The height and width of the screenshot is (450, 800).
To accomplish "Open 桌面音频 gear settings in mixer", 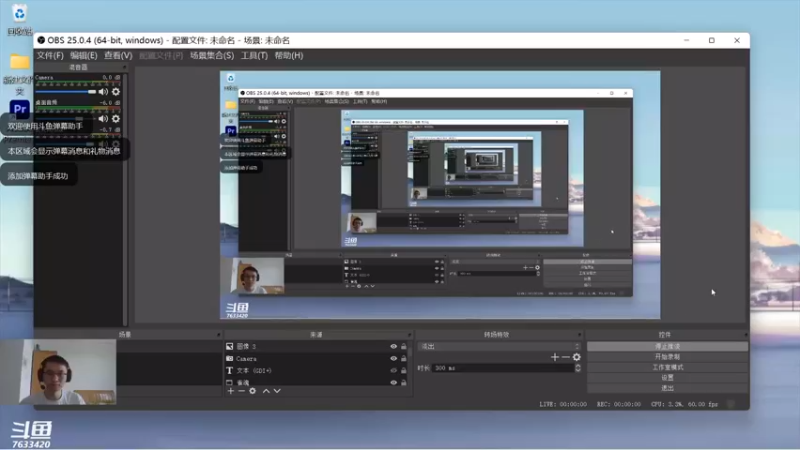I will click(116, 118).
